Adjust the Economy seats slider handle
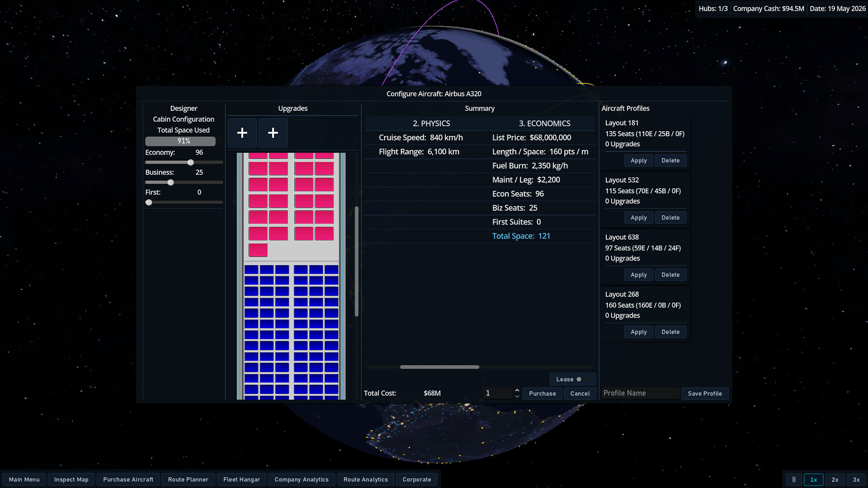The image size is (868, 488). (x=190, y=162)
